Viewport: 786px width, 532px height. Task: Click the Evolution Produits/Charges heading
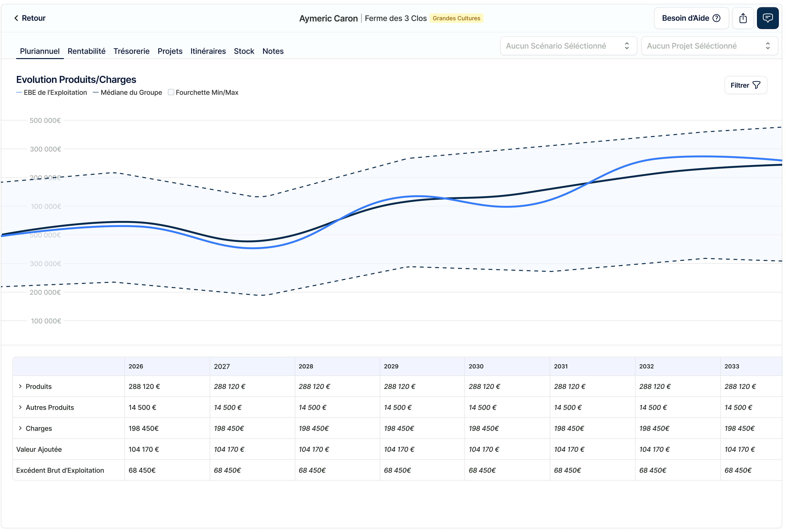pos(76,80)
